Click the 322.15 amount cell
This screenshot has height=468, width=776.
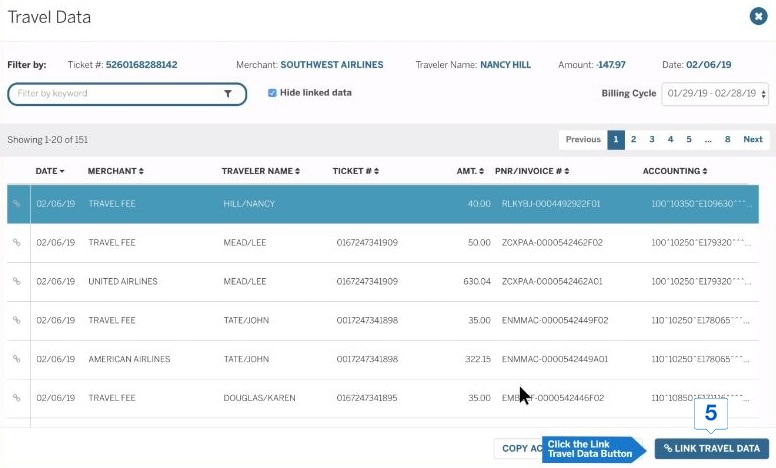tap(478, 359)
